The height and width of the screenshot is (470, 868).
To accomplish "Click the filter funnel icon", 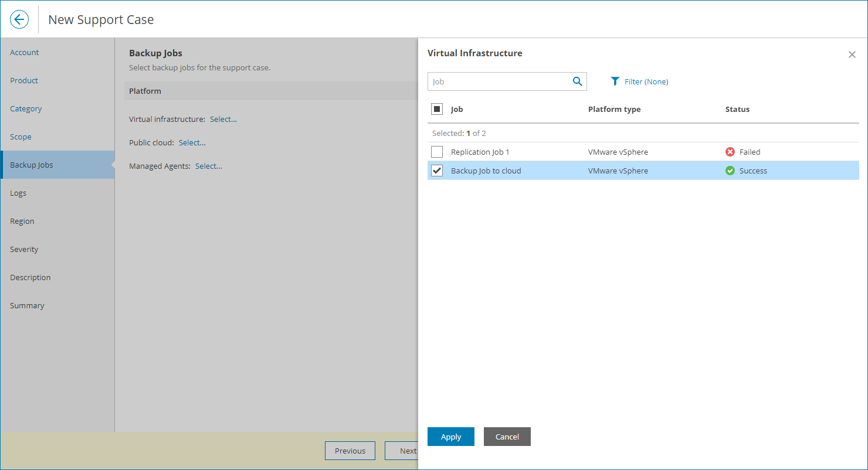I will (x=615, y=81).
